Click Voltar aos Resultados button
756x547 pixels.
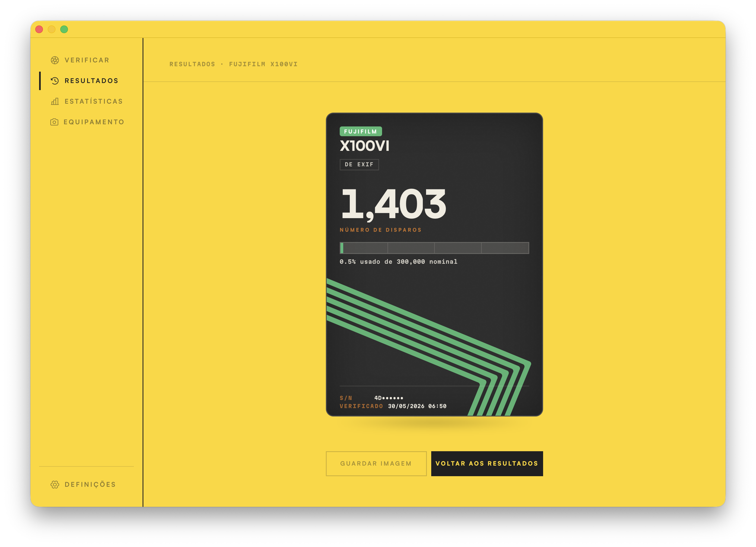tap(487, 463)
